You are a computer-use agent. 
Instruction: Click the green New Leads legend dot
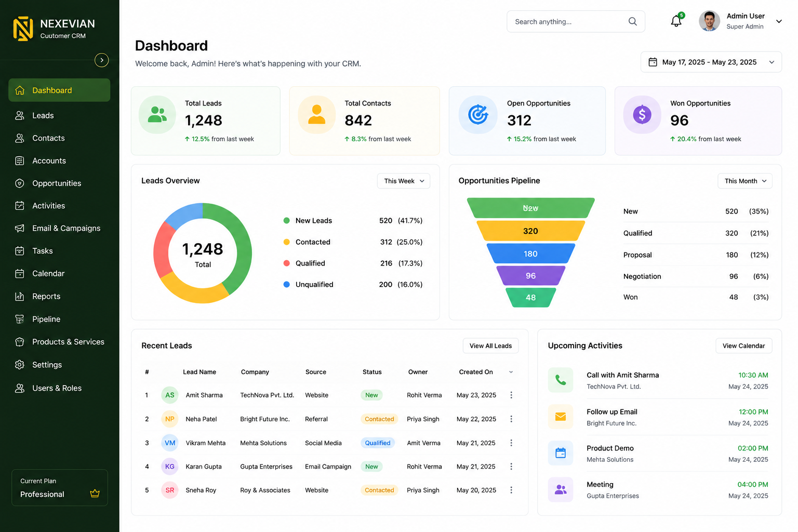[x=286, y=220]
